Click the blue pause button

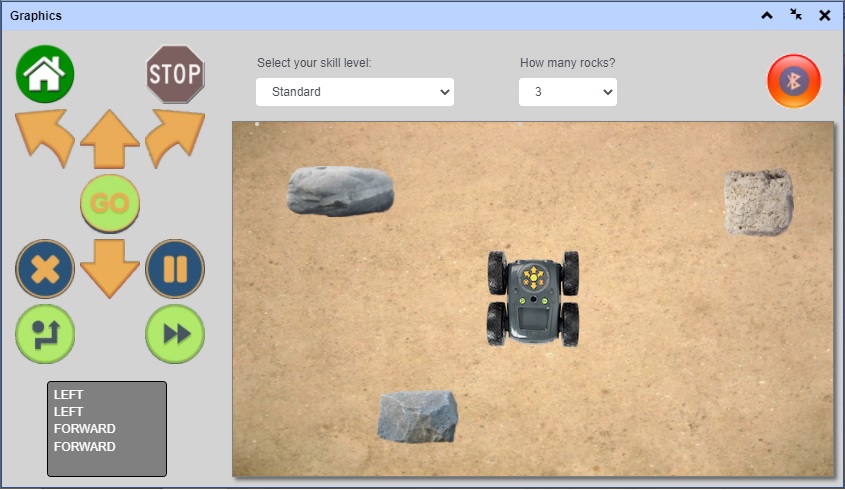tap(175, 268)
